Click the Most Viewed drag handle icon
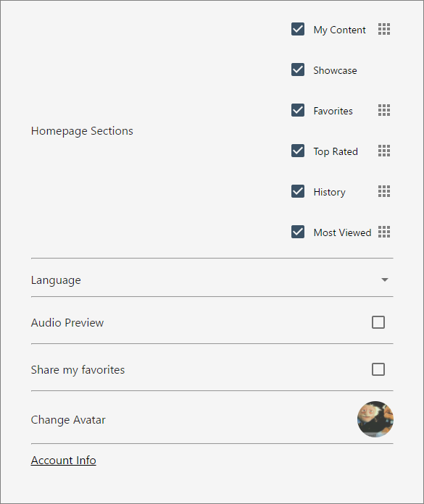Viewport: 424px width, 504px height. 384,232
